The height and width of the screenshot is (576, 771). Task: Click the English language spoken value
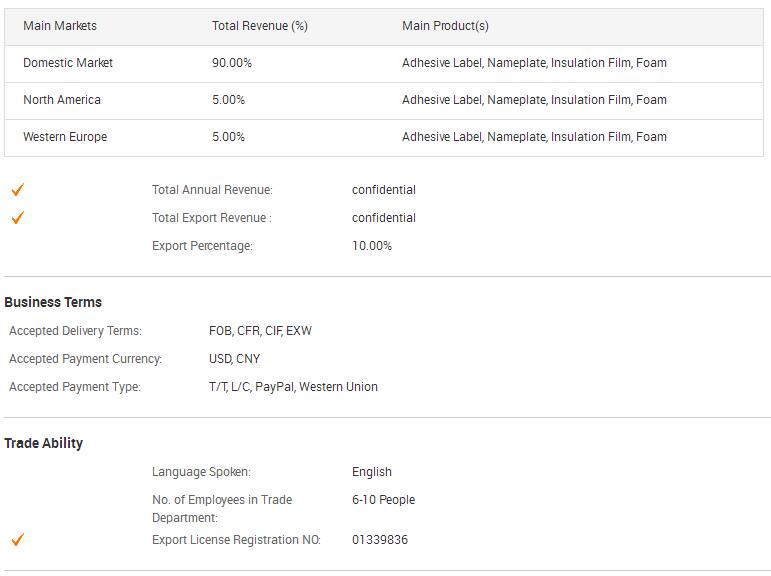tap(372, 472)
